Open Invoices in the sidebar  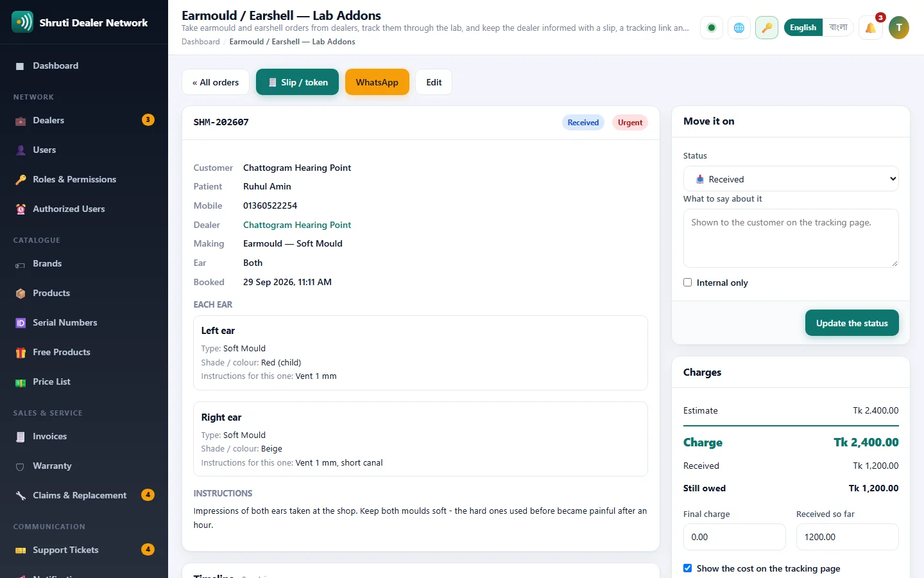[83, 436]
